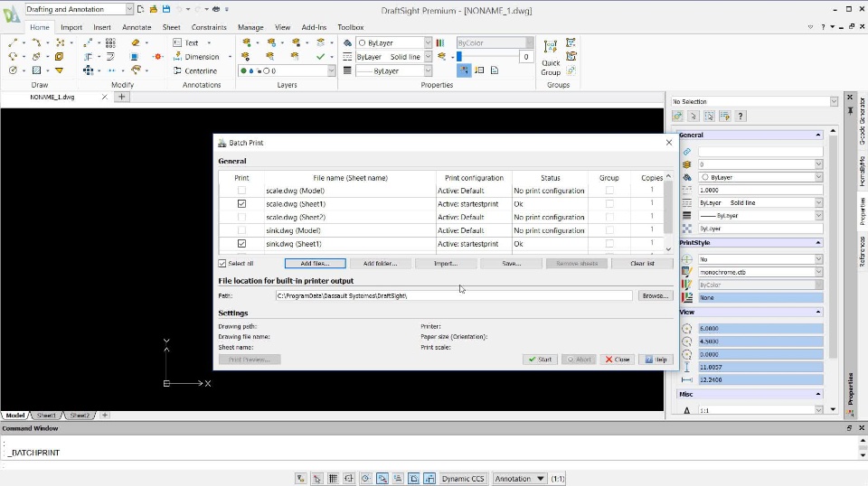
Task: Click the Add files... button
Action: coord(315,264)
